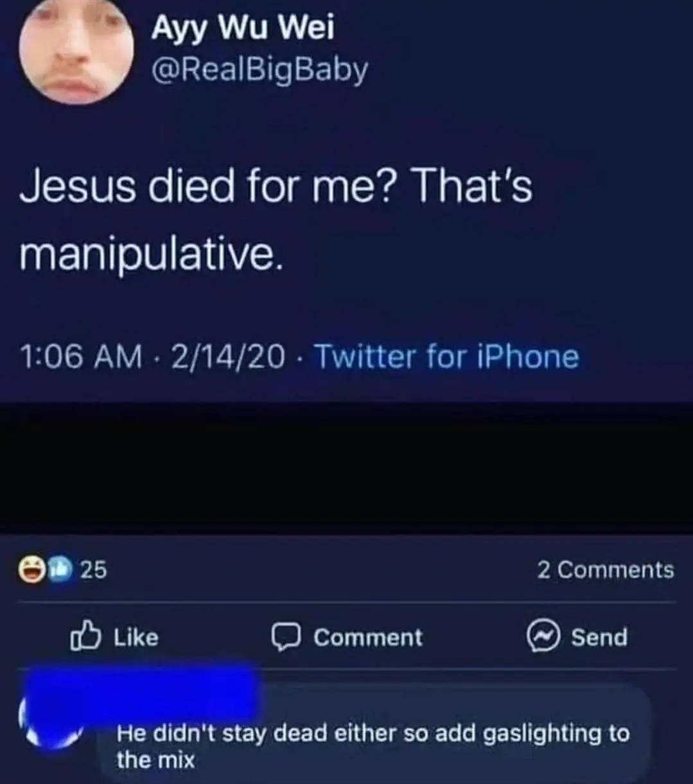The height and width of the screenshot is (784, 693).
Task: Show who reacted via the 25 count
Action: click(x=93, y=570)
